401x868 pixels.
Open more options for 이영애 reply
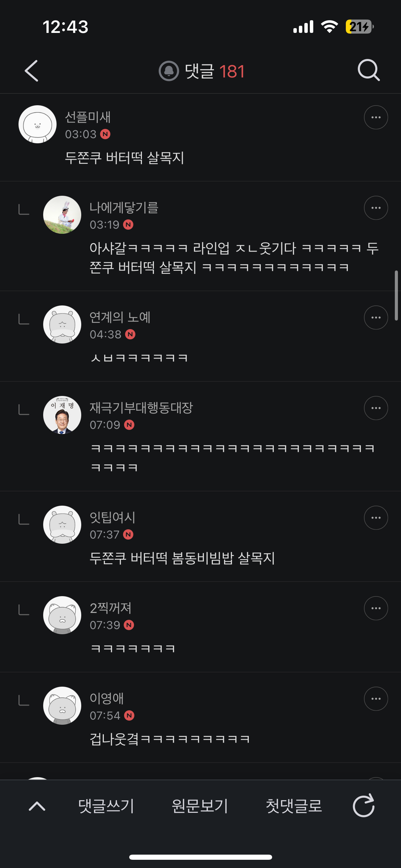point(376,699)
